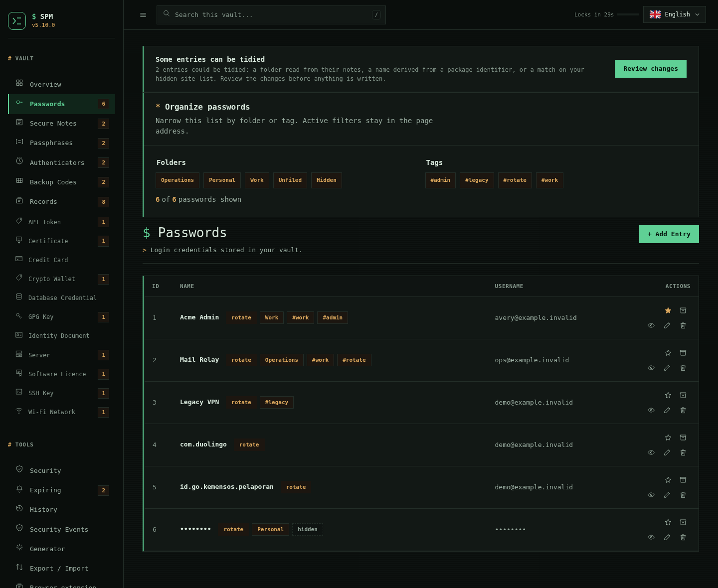The image size is (718, 588).
Task: Open Secure Notes in the sidebar
Action: [62, 124]
